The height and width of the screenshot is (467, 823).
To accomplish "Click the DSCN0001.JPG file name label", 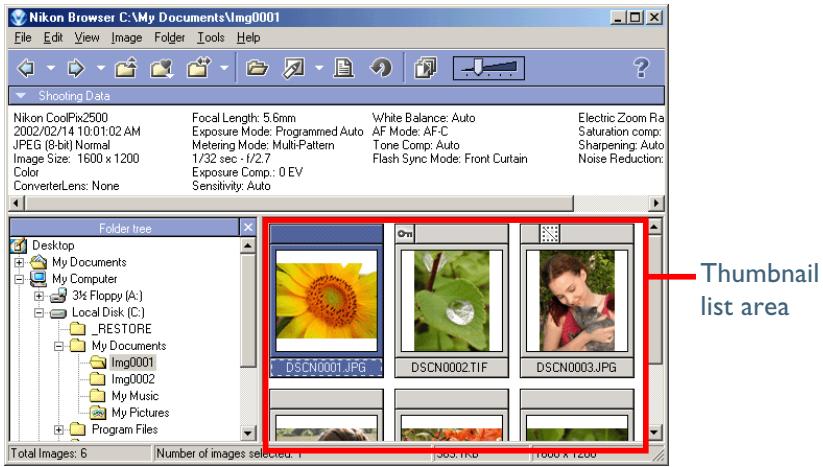I will point(326,367).
